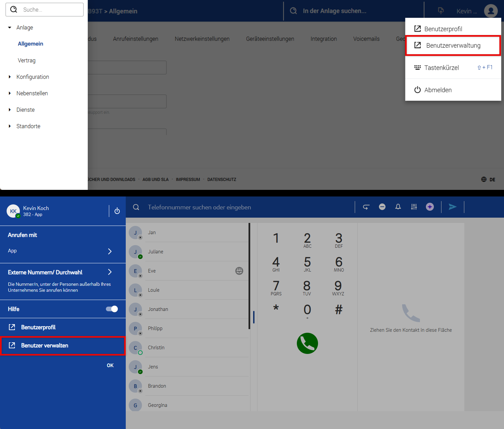
Task: Click the user avatar icon at top right
Action: click(x=491, y=11)
